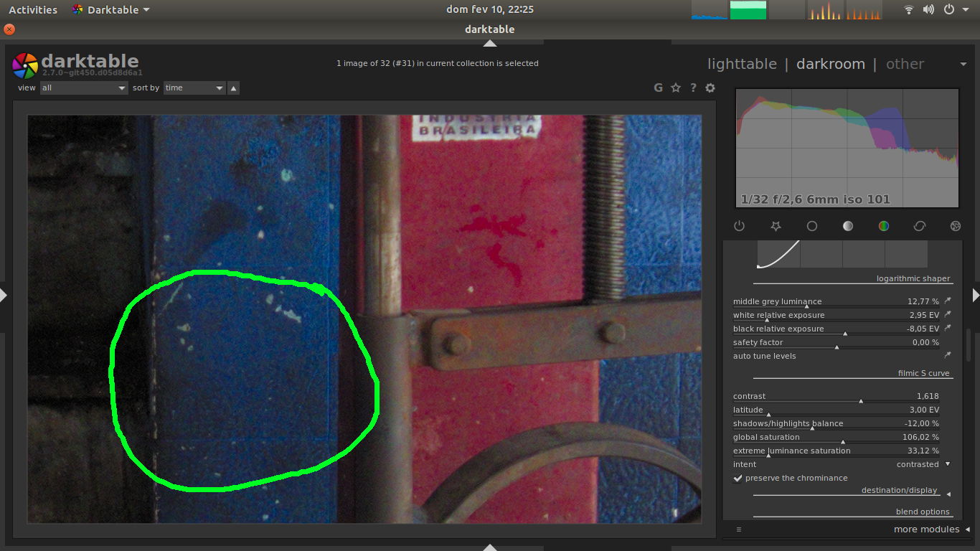Pick middle grey luminance with eyedropper
The width and height of the screenshot is (980, 551).
click(948, 301)
